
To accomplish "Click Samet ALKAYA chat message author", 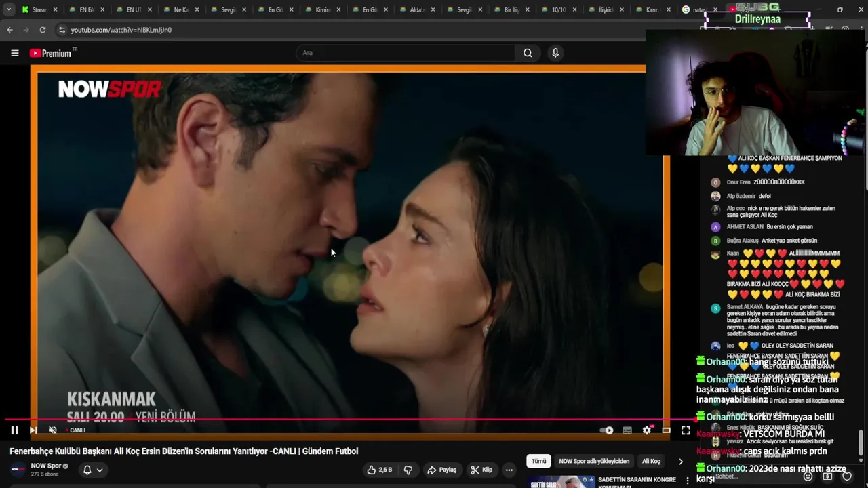I will 745,307.
